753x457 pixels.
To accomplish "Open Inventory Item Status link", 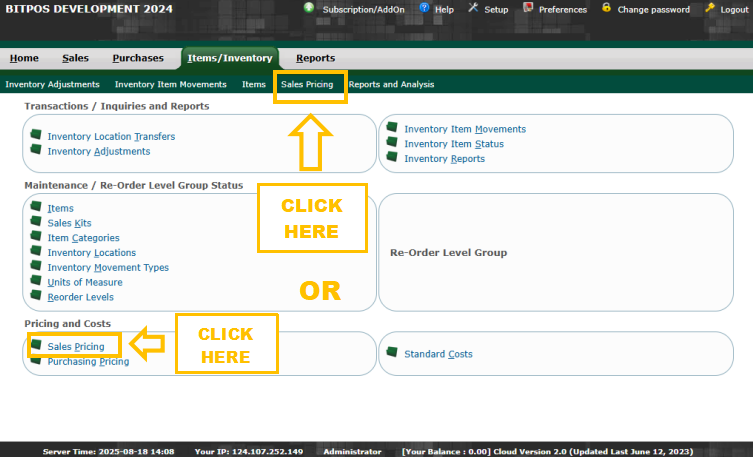I will tap(454, 144).
